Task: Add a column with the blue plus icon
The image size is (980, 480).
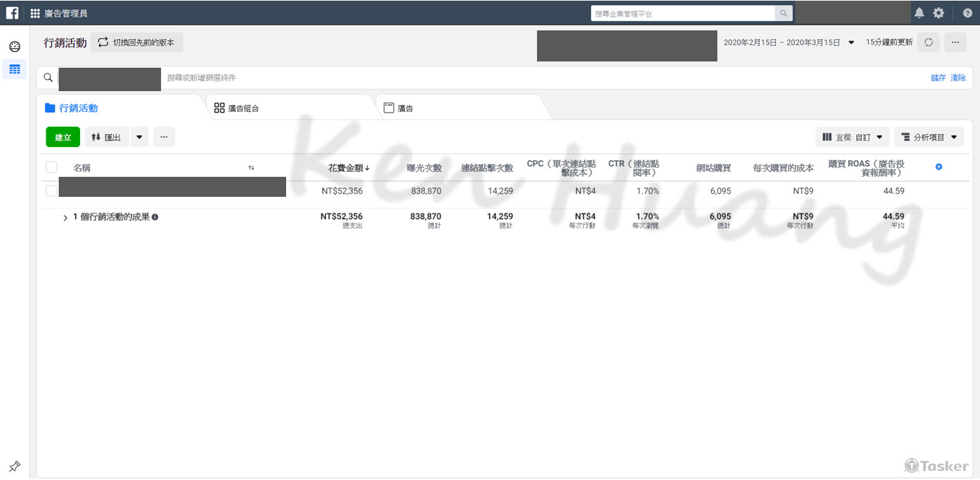Action: click(x=938, y=166)
